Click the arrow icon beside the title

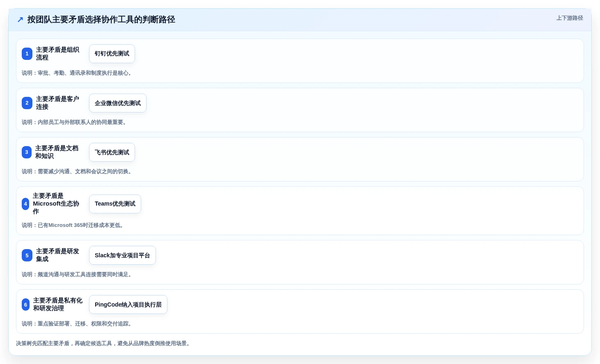(x=20, y=20)
